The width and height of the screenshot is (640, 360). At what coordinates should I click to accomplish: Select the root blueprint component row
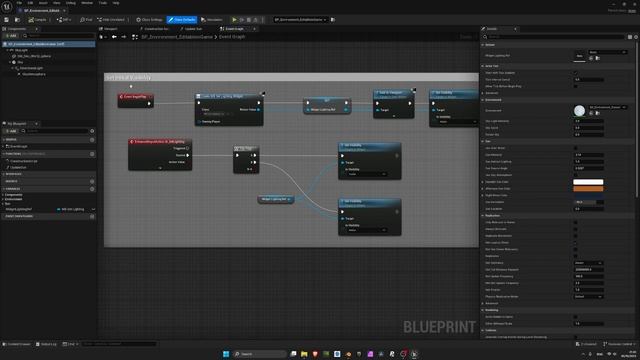click(48, 44)
